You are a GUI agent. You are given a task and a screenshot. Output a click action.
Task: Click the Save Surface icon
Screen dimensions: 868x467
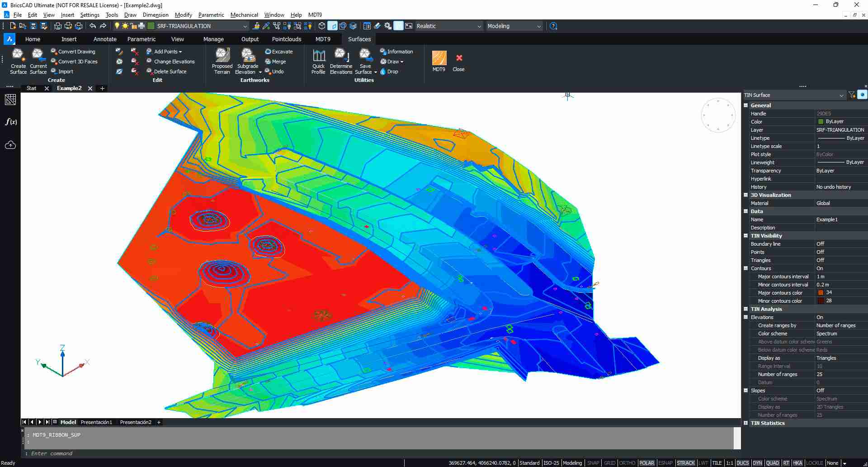pos(365,61)
